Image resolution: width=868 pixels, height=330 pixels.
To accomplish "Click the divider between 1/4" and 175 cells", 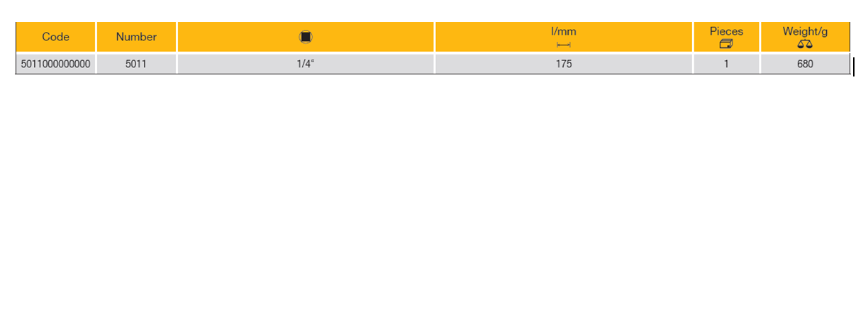I will click(x=434, y=64).
